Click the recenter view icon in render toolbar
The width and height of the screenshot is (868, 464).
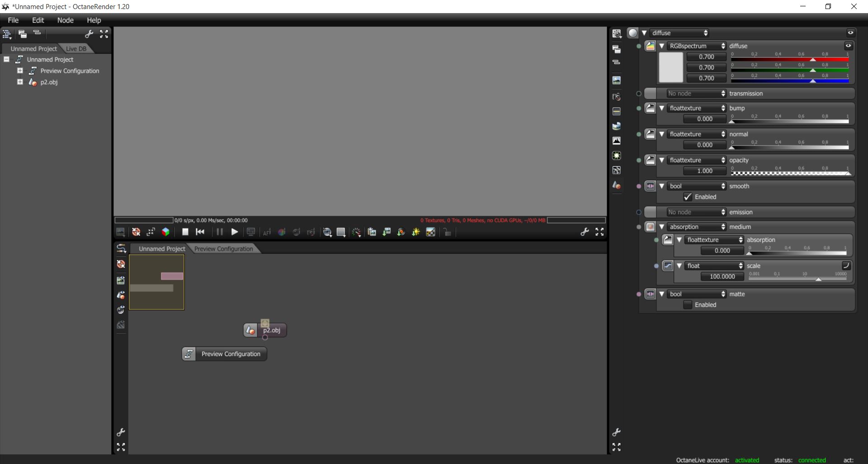point(136,232)
